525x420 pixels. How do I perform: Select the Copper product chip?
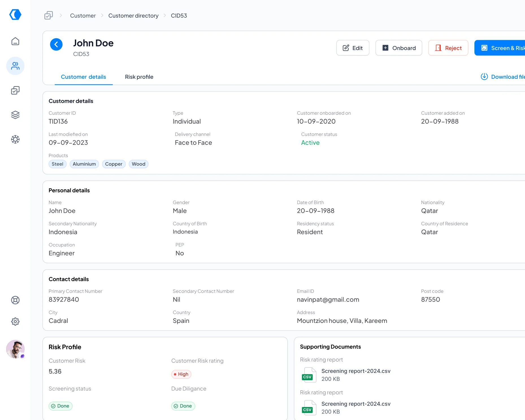114,164
